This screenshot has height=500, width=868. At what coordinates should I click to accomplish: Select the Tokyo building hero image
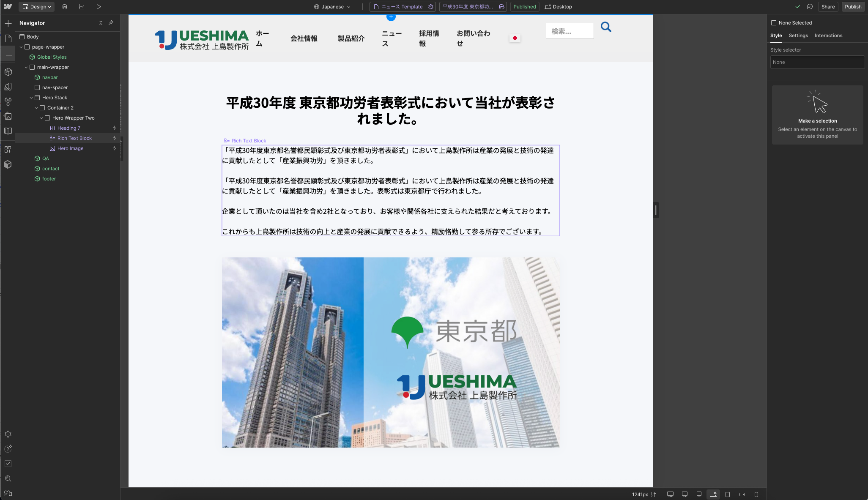(x=391, y=352)
